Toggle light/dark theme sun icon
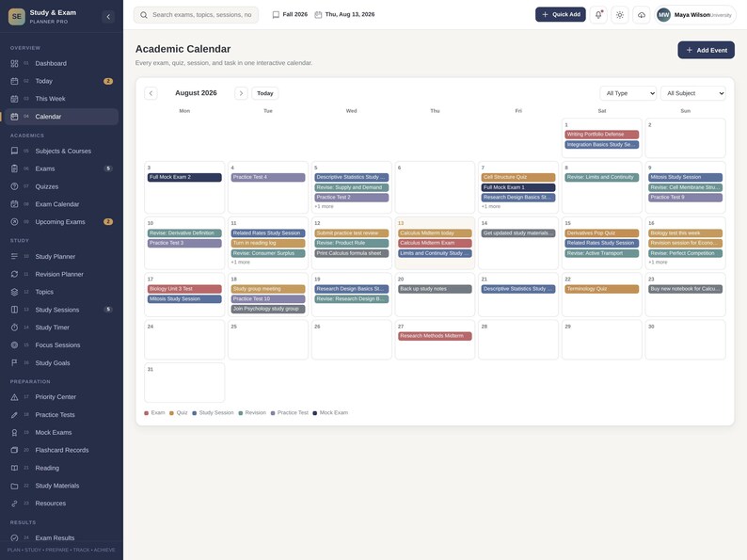 620,15
